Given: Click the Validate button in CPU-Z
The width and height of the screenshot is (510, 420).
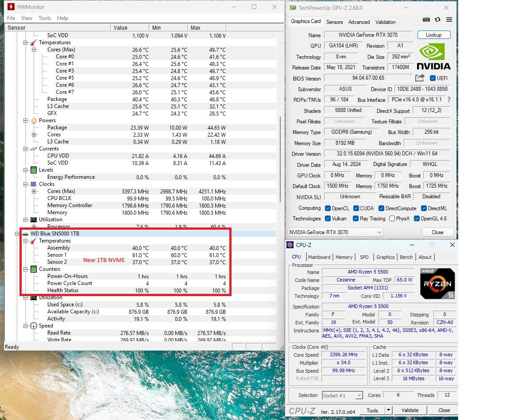Looking at the screenshot, I should click(410, 410).
